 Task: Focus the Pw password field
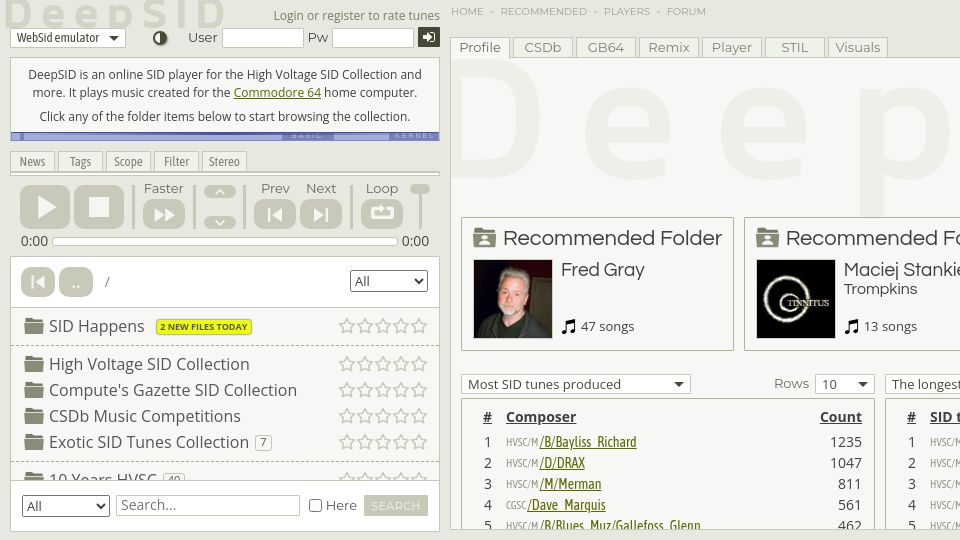373,38
